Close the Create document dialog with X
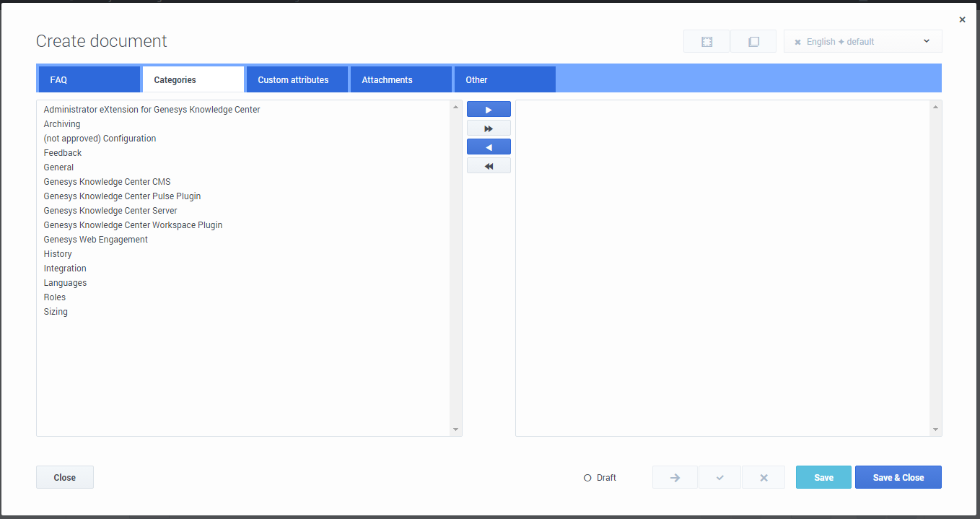The image size is (980, 519). [x=962, y=20]
